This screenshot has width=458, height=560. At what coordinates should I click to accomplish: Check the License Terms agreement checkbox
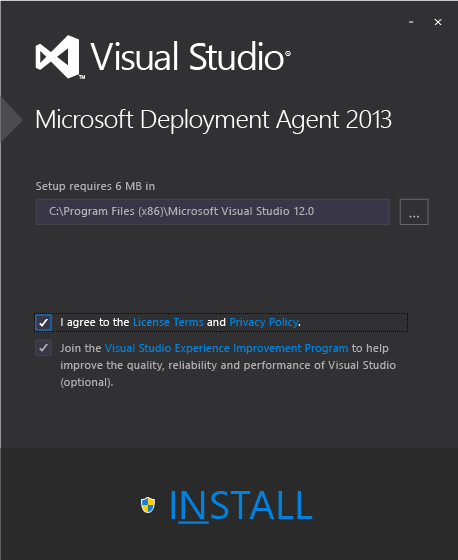click(44, 322)
